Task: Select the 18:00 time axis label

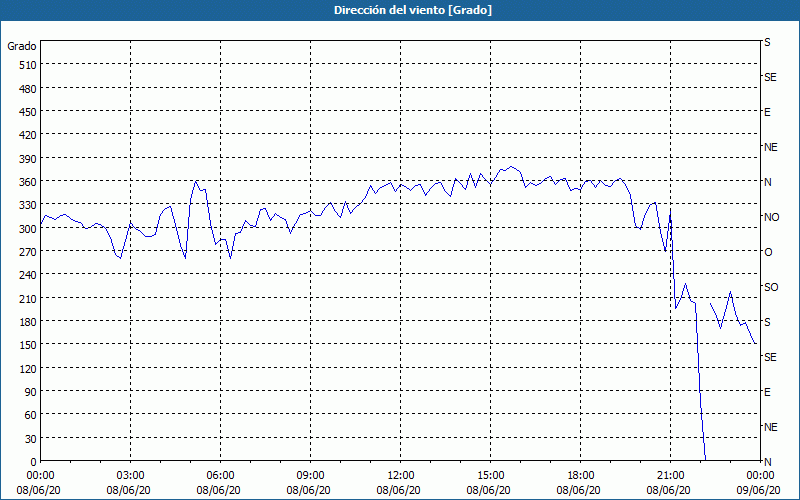Action: point(580,476)
